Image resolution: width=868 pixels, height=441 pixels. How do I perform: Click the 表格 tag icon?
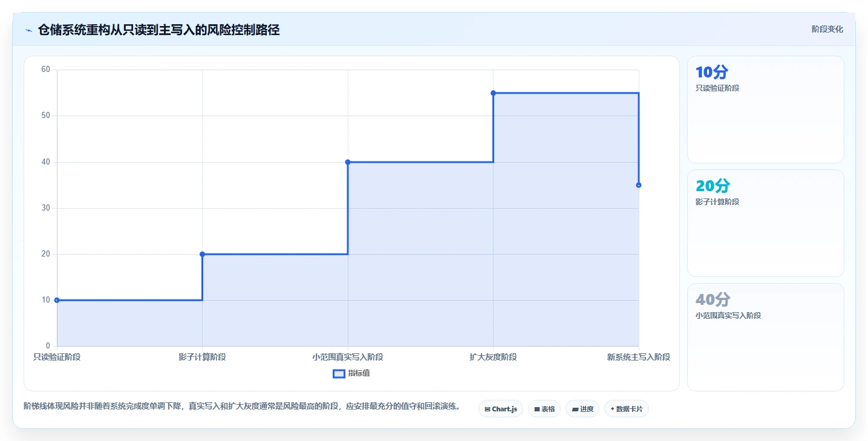point(537,410)
